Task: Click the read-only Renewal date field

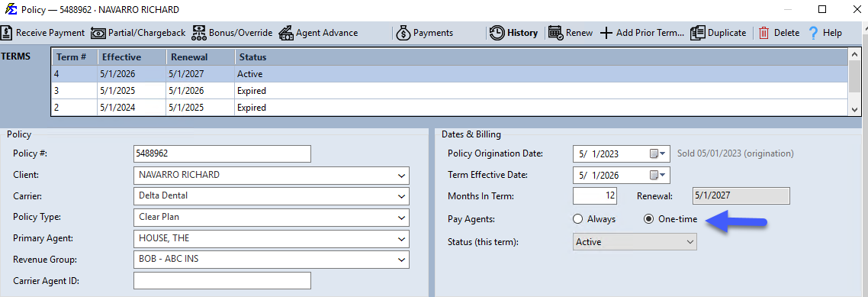Action: tap(741, 196)
